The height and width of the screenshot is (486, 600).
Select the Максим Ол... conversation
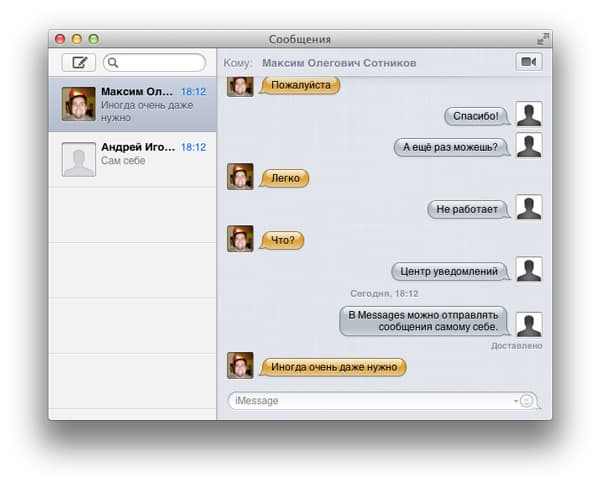(x=132, y=104)
